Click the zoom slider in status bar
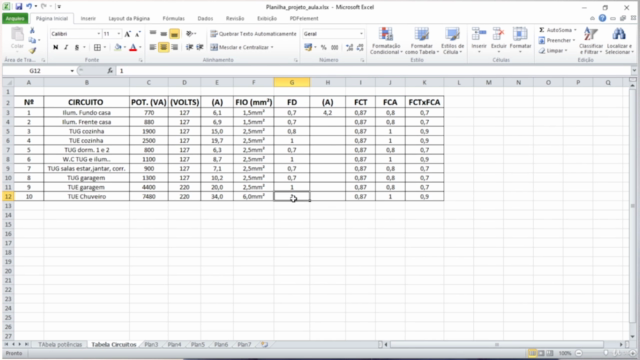The height and width of the screenshot is (360, 640). point(606,353)
